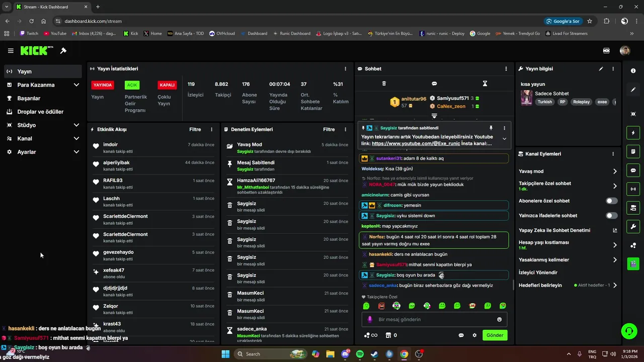
Task: Click the hourglass icon in chat toolbar
Action: click(485, 83)
